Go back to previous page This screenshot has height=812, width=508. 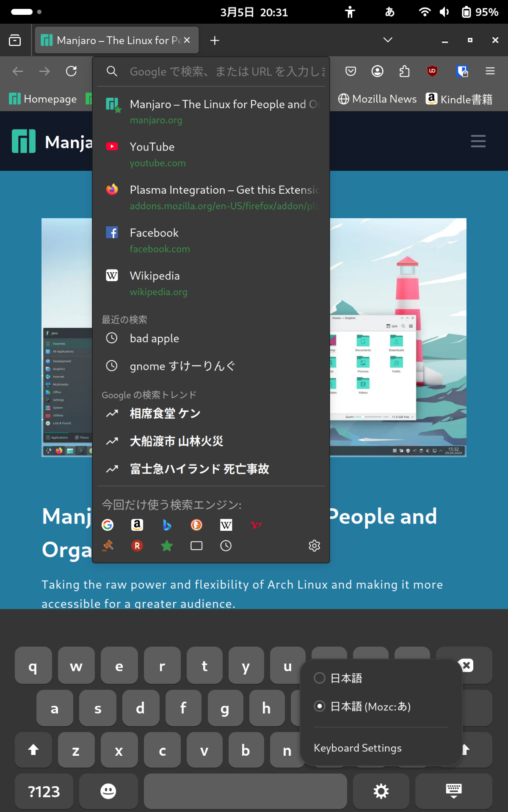click(x=18, y=71)
